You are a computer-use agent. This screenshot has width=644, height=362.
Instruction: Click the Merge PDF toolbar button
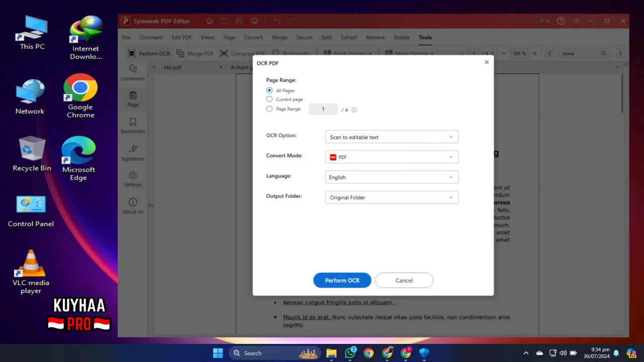pyautogui.click(x=195, y=53)
